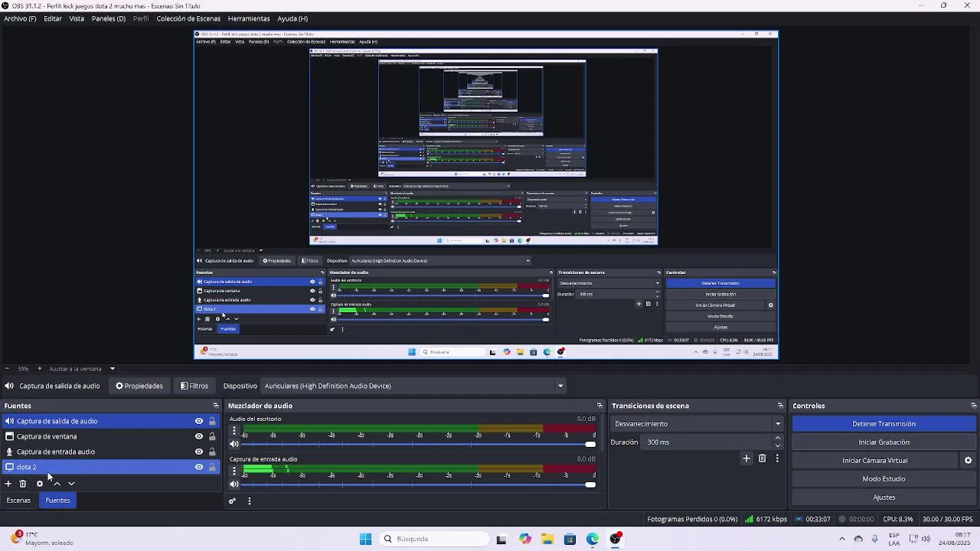
Task: Open File Explorer from taskbar
Action: (x=547, y=539)
